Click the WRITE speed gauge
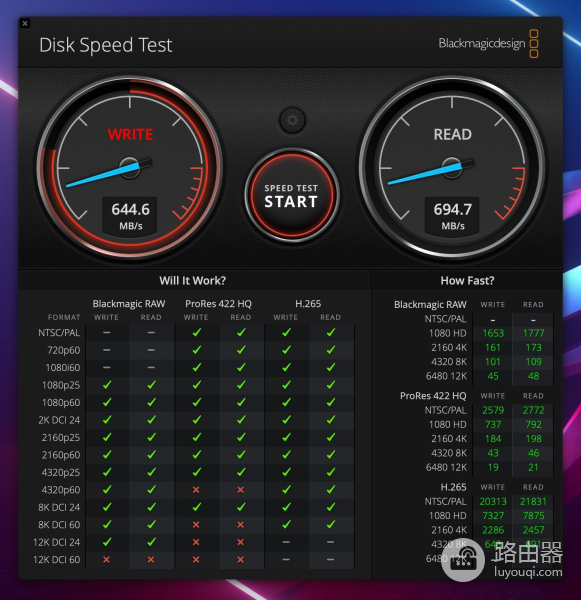Screen dimensions: 581x600 coord(130,168)
